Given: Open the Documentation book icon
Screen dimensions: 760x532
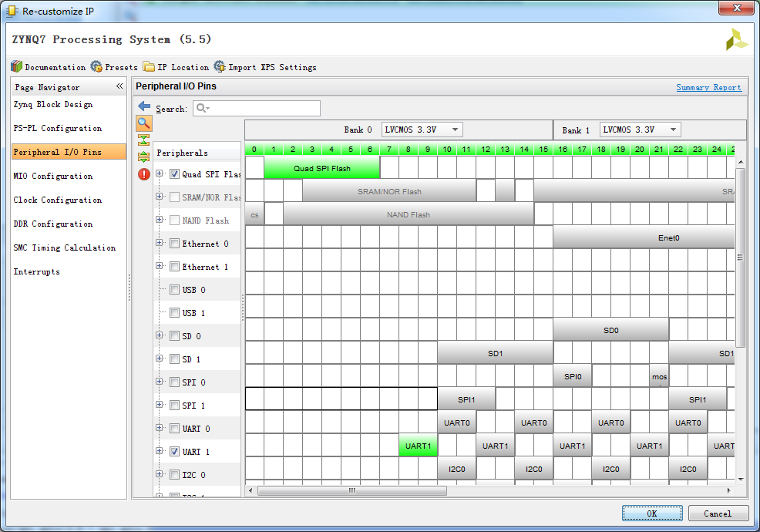Looking at the screenshot, I should tap(16, 66).
